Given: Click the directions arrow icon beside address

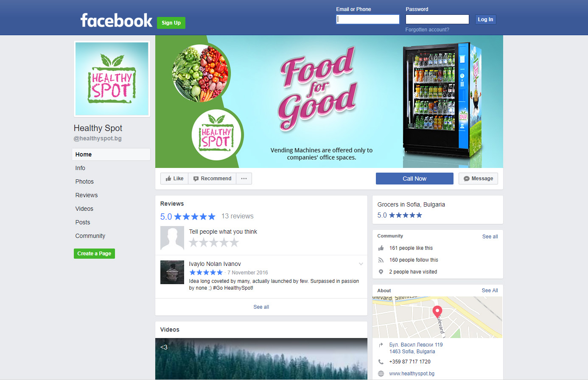Looking at the screenshot, I should (381, 345).
